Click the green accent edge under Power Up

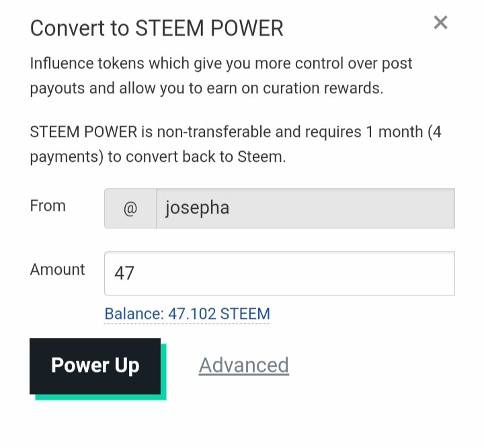point(101,397)
